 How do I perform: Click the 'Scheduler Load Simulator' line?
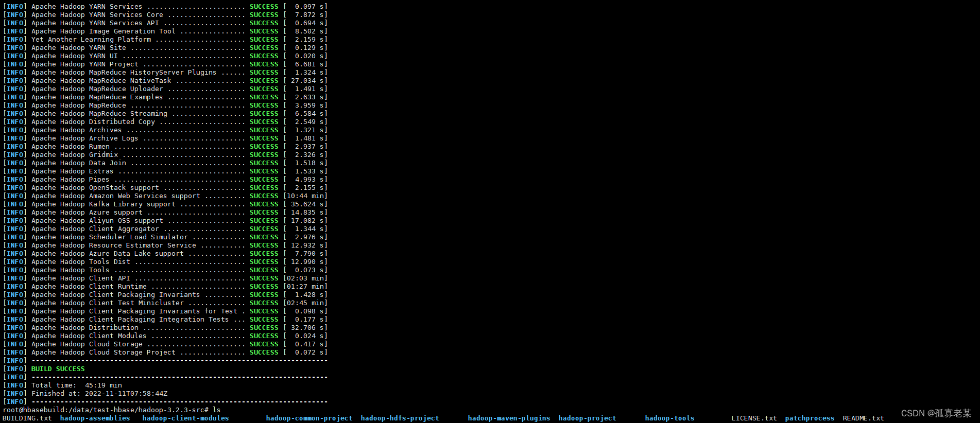[165, 237]
